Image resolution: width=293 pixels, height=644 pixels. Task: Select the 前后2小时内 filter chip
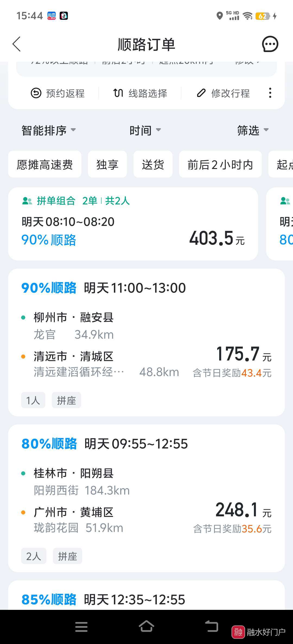pos(220,165)
